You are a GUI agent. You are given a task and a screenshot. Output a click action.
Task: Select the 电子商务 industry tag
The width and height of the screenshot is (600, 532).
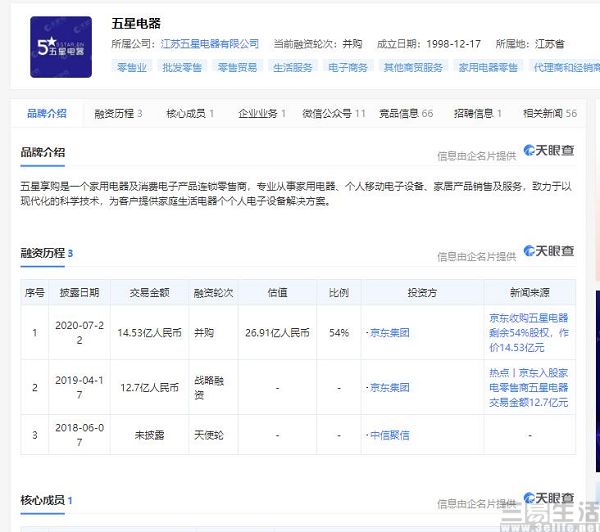347,67
